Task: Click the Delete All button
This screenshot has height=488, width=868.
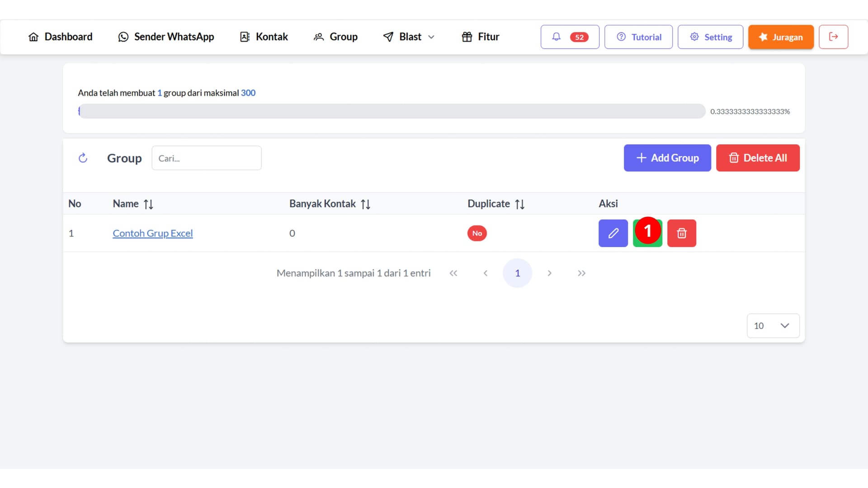Action: (758, 158)
